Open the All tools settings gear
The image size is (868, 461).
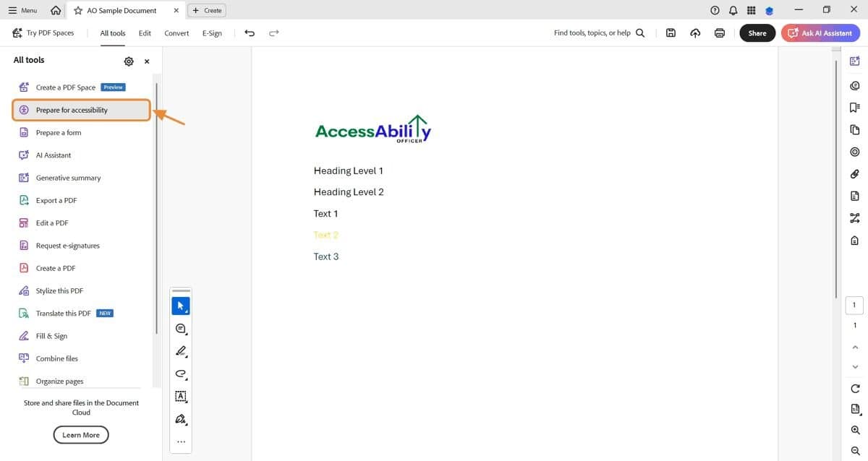point(129,61)
